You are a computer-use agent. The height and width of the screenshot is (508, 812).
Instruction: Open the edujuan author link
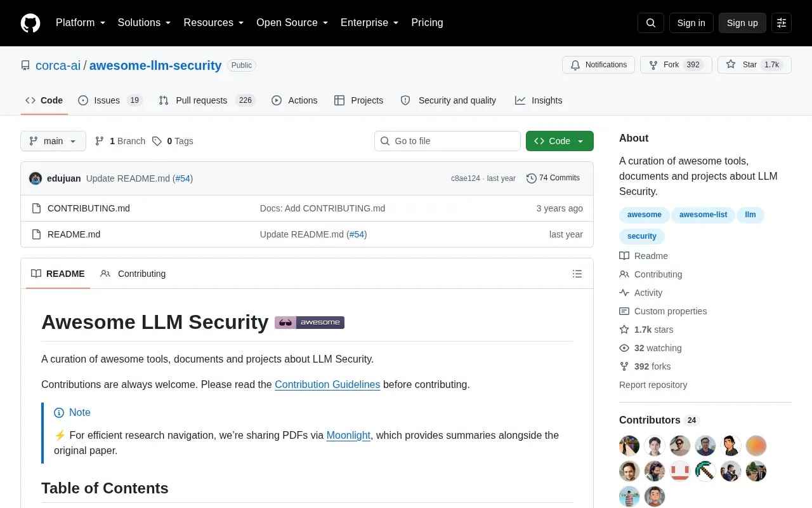(x=63, y=178)
